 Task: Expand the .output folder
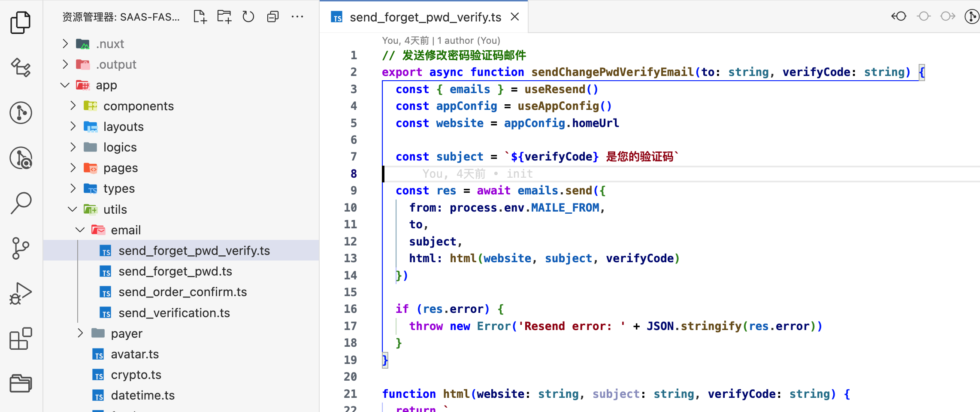point(65,64)
